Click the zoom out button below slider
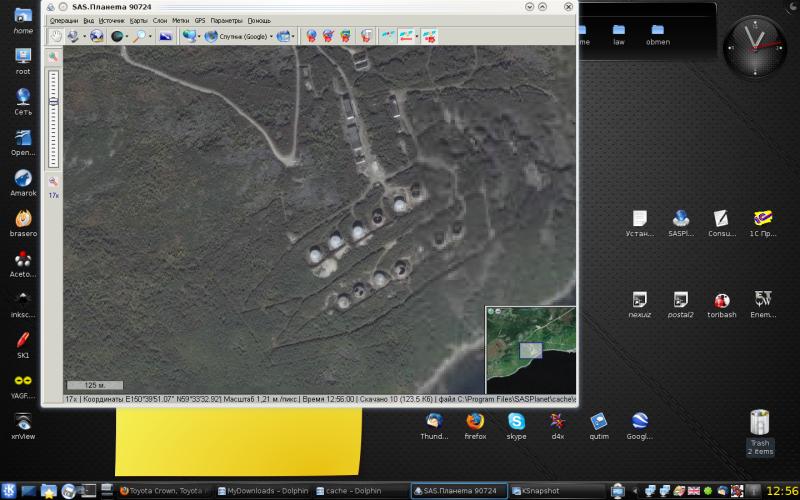This screenshot has height=500, width=800. point(53,181)
